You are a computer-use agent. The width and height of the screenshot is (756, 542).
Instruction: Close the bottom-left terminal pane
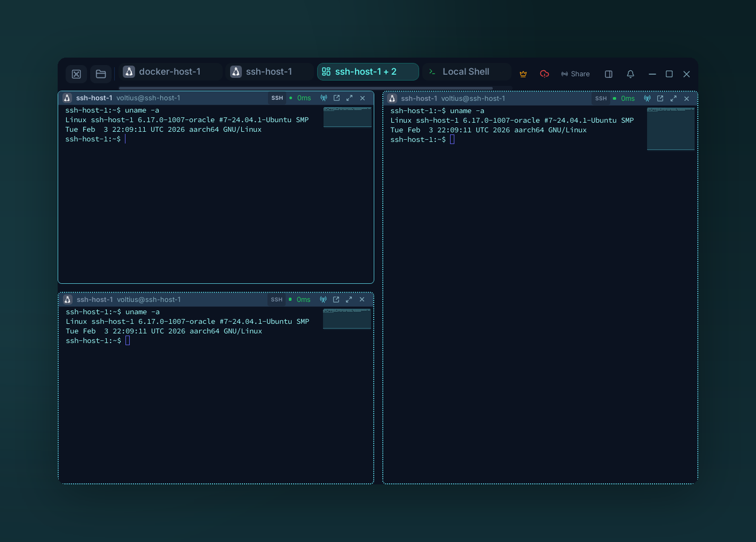(362, 300)
